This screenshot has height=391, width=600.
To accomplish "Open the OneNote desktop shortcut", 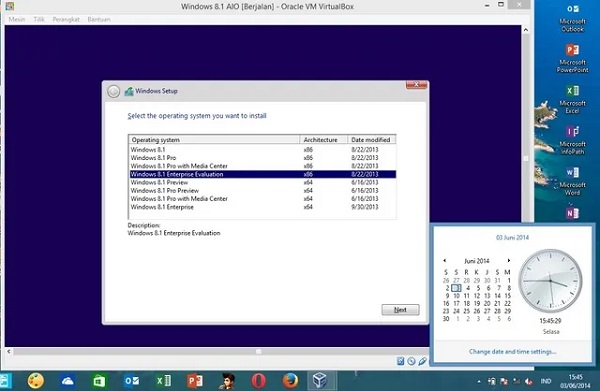I will [572, 213].
